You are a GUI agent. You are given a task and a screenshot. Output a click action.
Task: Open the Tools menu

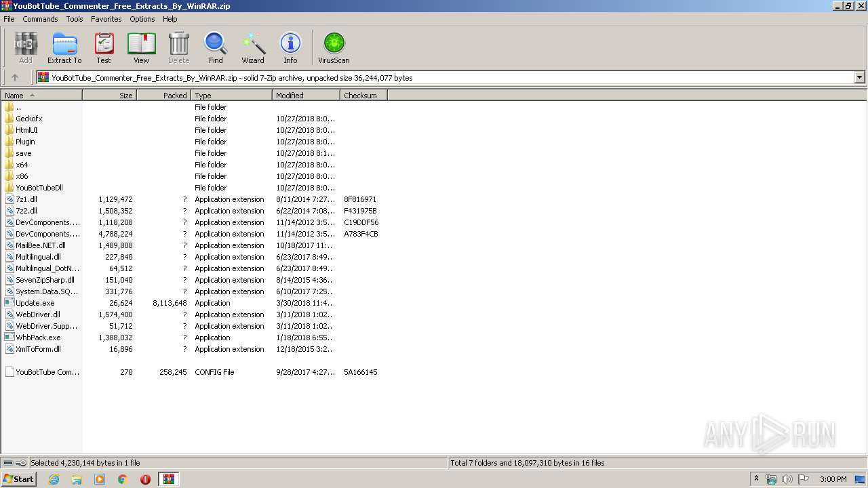point(75,19)
